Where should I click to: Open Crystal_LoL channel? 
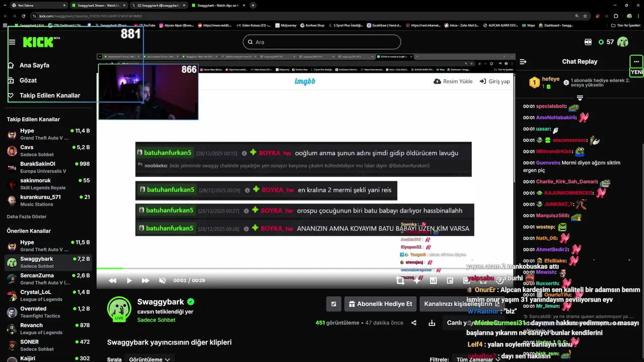tap(48, 296)
